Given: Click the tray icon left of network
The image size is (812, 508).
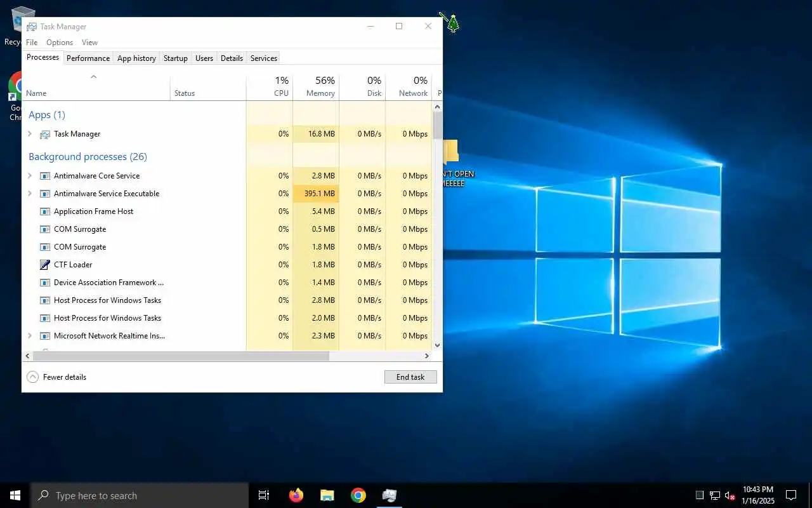Looking at the screenshot, I should [700, 495].
